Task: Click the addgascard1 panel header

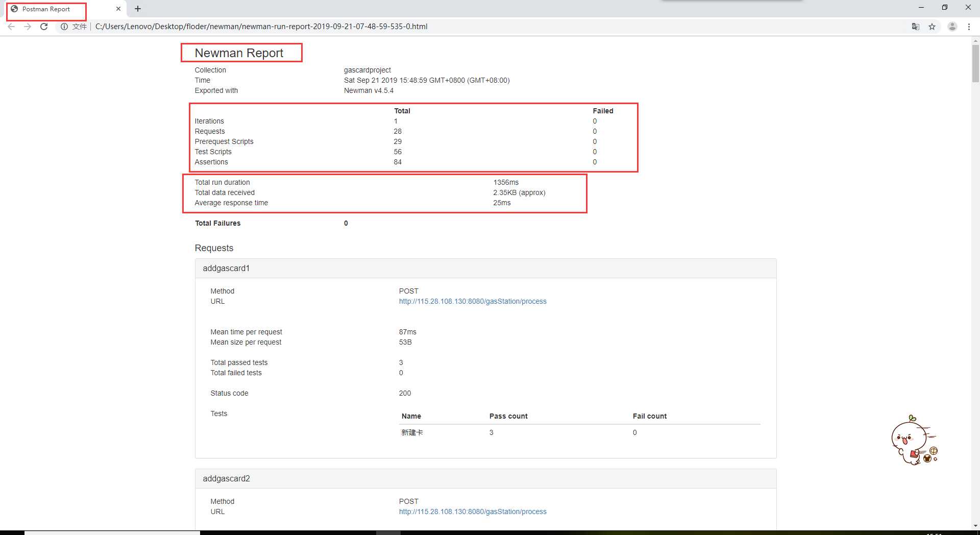Action: point(485,269)
